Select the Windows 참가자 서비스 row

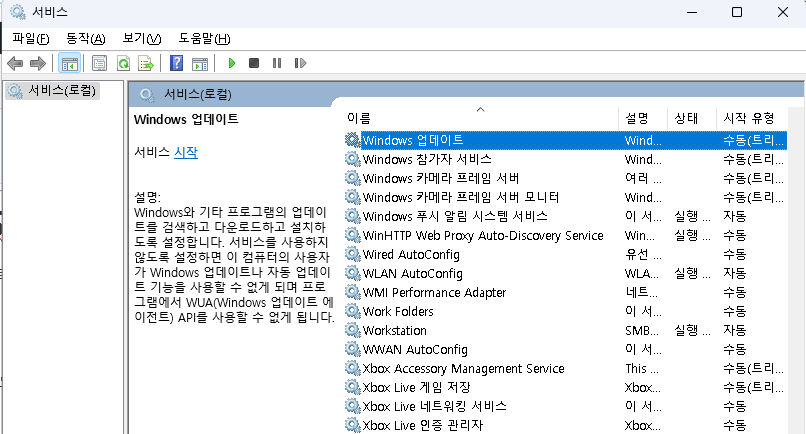(x=565, y=159)
